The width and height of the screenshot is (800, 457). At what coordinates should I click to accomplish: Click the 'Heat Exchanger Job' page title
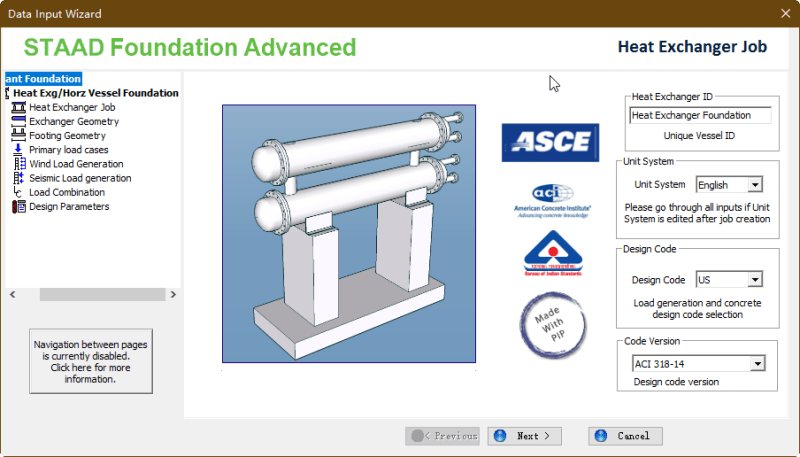coord(692,46)
